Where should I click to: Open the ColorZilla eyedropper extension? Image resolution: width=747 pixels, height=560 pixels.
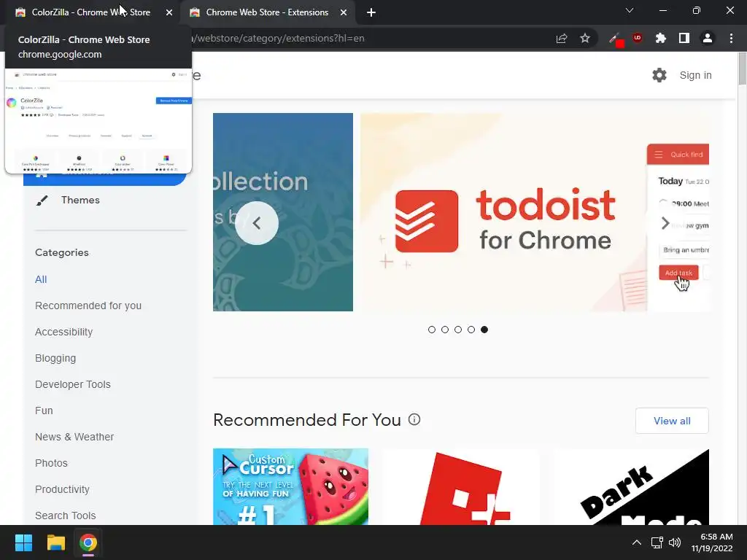[x=616, y=39]
